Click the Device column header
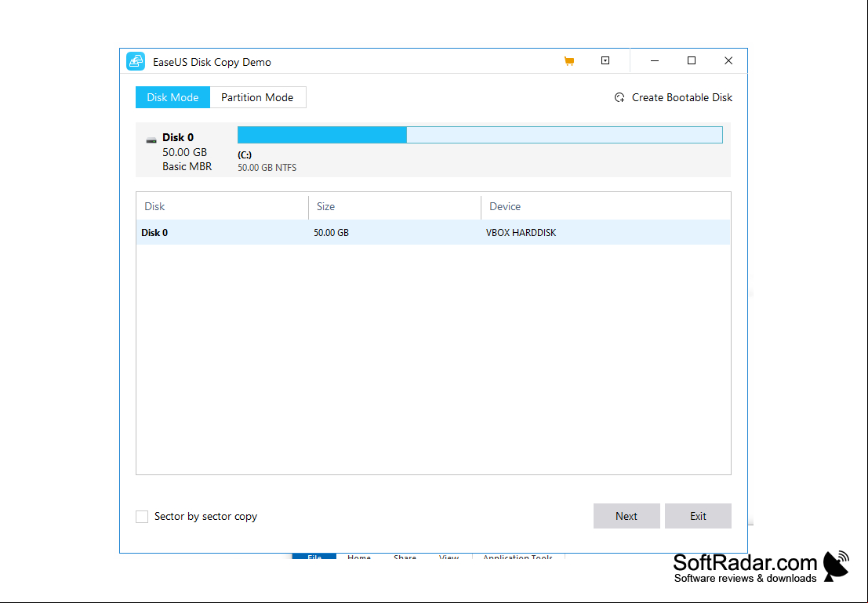Image resolution: width=868 pixels, height=603 pixels. point(505,206)
